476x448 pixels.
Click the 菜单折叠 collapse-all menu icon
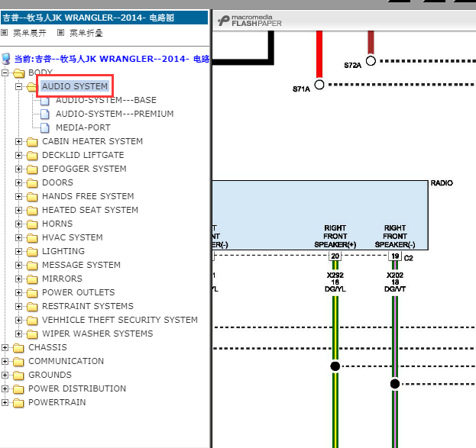tap(60, 33)
